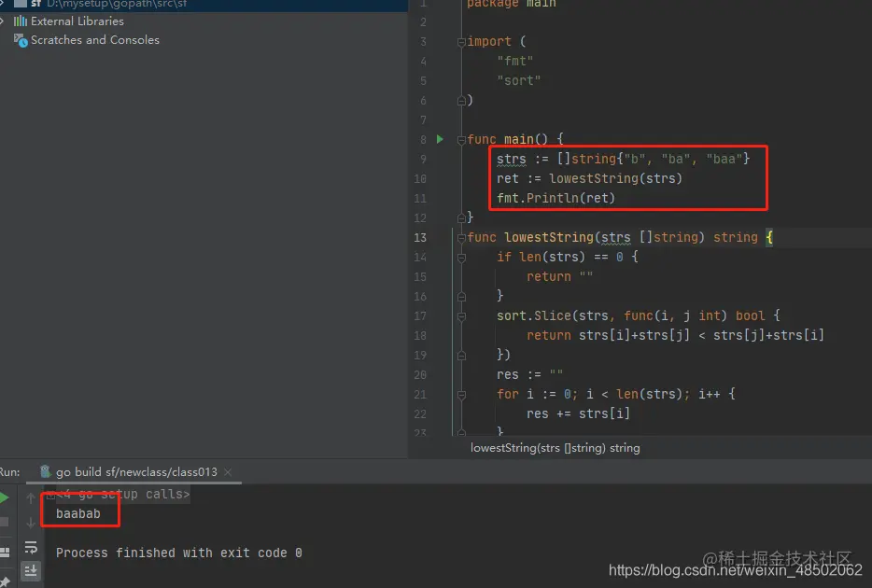The width and height of the screenshot is (872, 588).
Task: Fold main from closing brace line 12
Action: pyautogui.click(x=461, y=217)
